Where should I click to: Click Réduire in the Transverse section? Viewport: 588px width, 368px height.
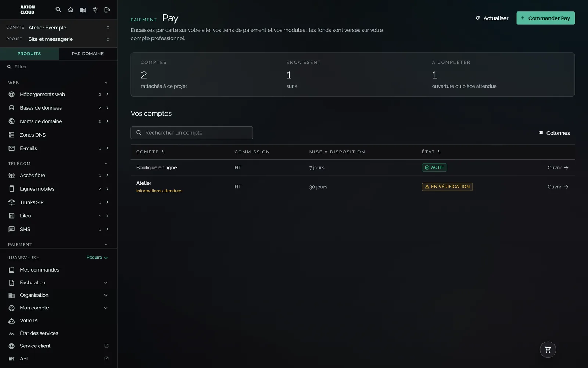coord(97,258)
